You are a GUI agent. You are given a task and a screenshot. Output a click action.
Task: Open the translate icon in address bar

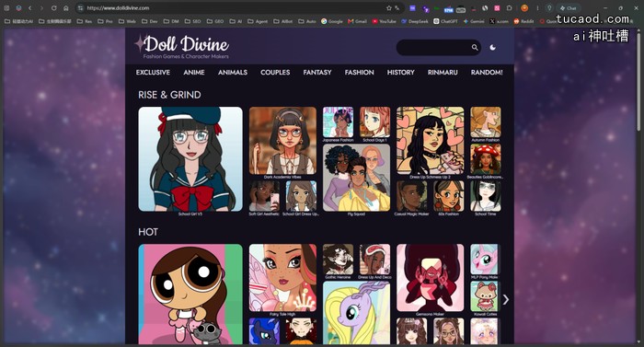point(397,7)
